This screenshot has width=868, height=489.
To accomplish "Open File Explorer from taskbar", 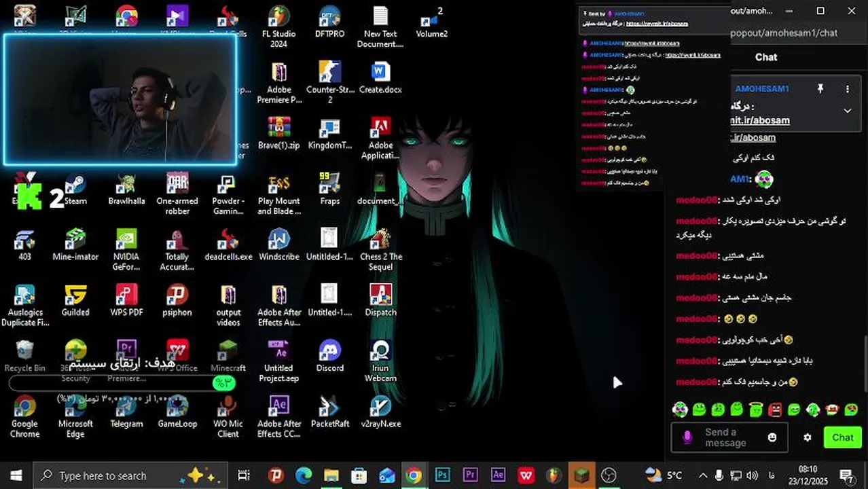I will [331, 475].
